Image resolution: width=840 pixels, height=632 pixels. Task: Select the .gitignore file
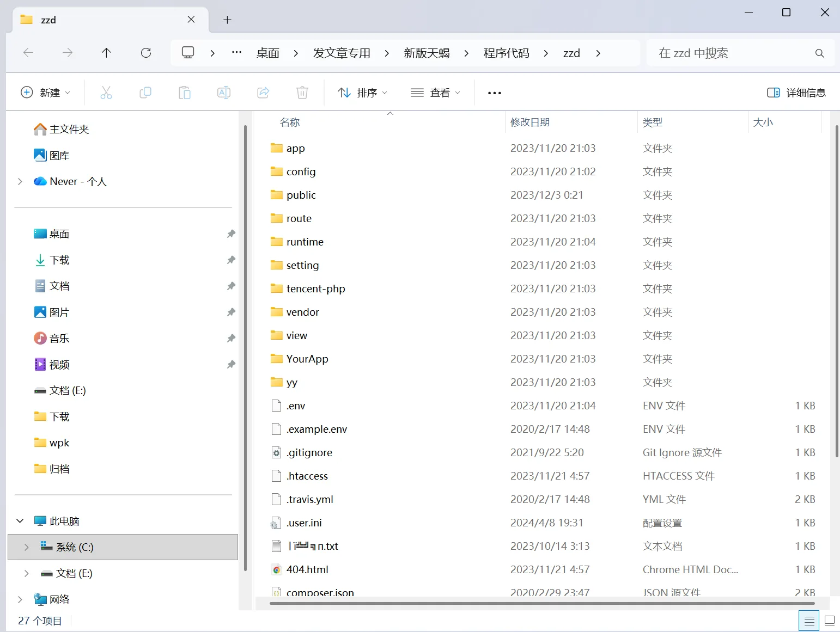[x=309, y=452]
